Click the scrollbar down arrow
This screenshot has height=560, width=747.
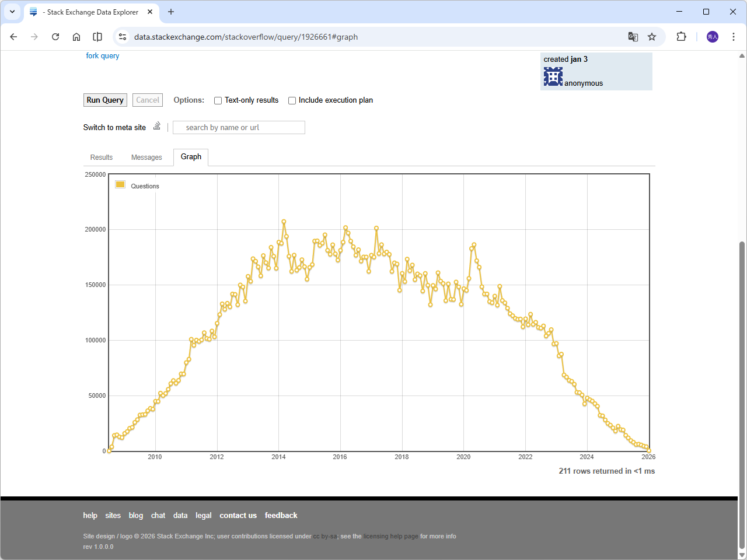[742, 555]
